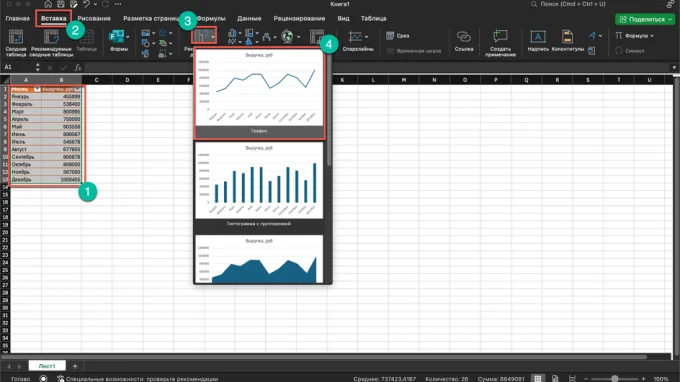
Task: Click zoom out minus button
Action: click(586, 379)
